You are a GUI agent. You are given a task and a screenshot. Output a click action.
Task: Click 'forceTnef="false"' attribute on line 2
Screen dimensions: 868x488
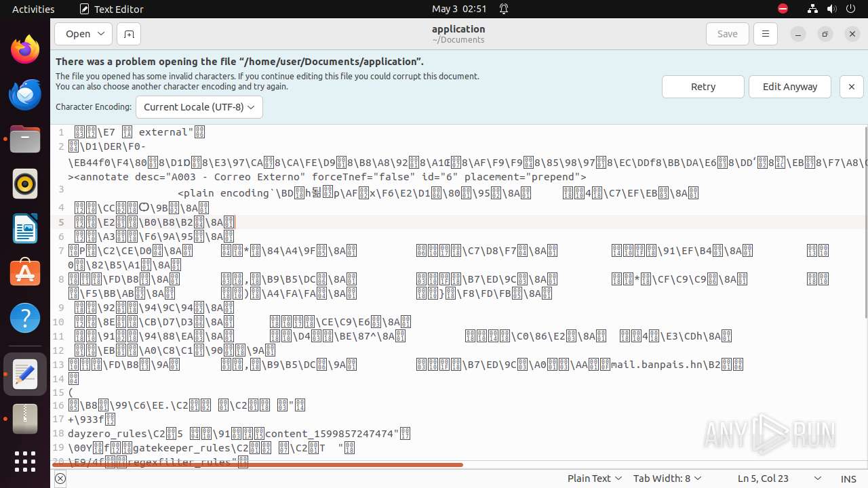pyautogui.click(x=363, y=177)
